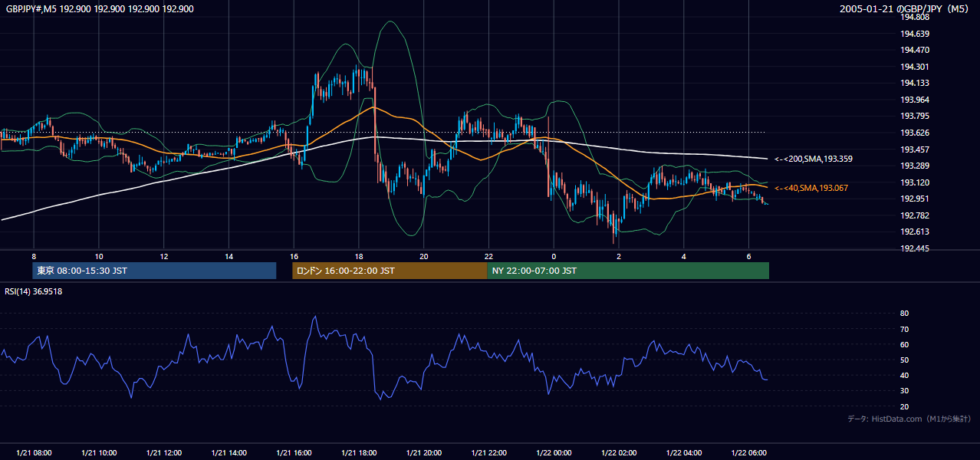Viewport: 980px width, 460px height.
Task: Select the ロンドン 16:00-22:00 JST session bar
Action: [390, 271]
